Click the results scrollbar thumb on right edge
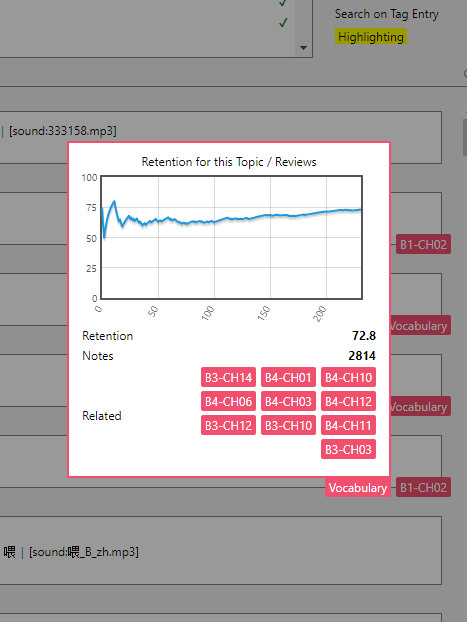Screen dimensions: 467x622 (465, 137)
